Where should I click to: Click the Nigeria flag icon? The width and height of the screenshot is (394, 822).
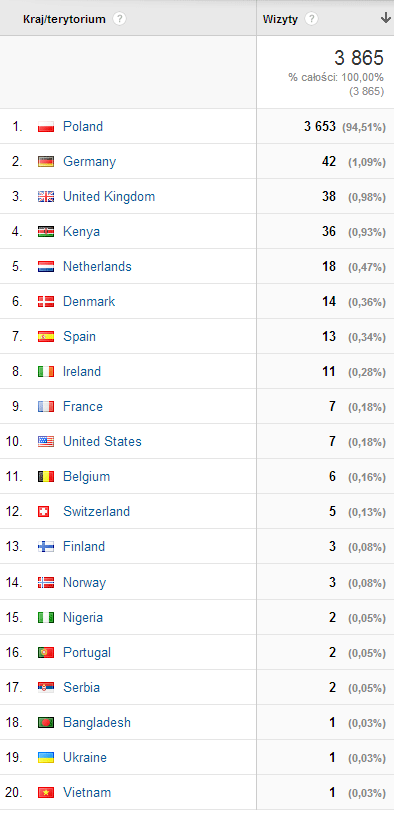46,618
